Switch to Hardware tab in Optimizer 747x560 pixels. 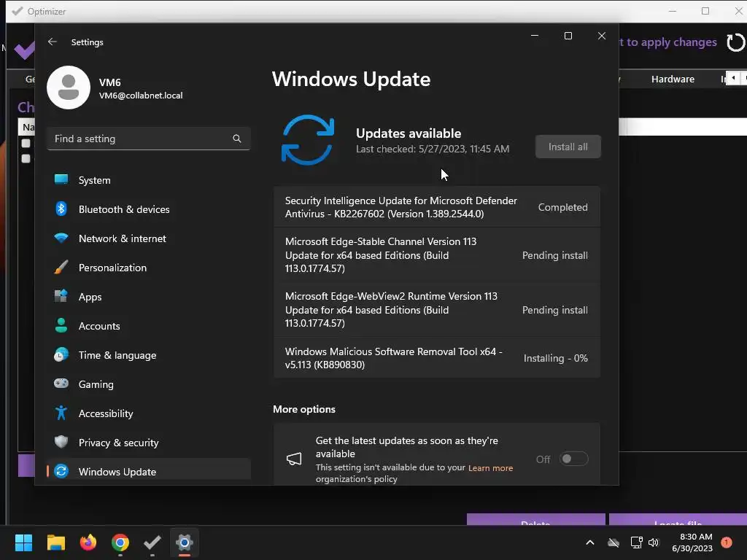[673, 79]
